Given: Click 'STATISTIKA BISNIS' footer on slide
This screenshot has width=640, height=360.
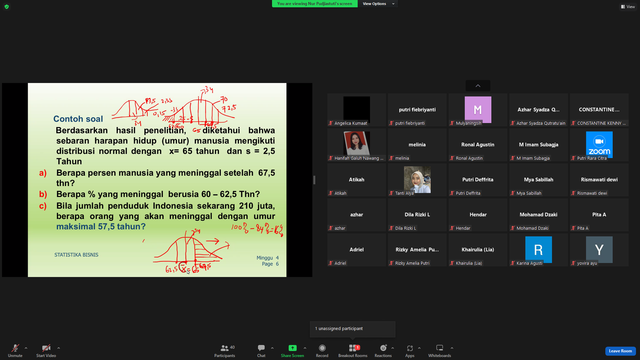Looking at the screenshot, I should point(76,255).
